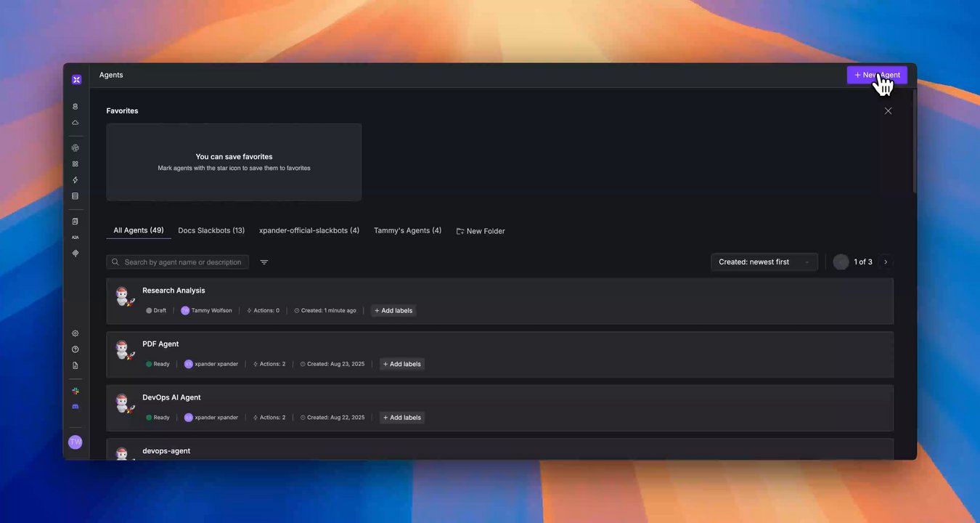
Task: Add labels to PDF Agent
Action: point(402,364)
